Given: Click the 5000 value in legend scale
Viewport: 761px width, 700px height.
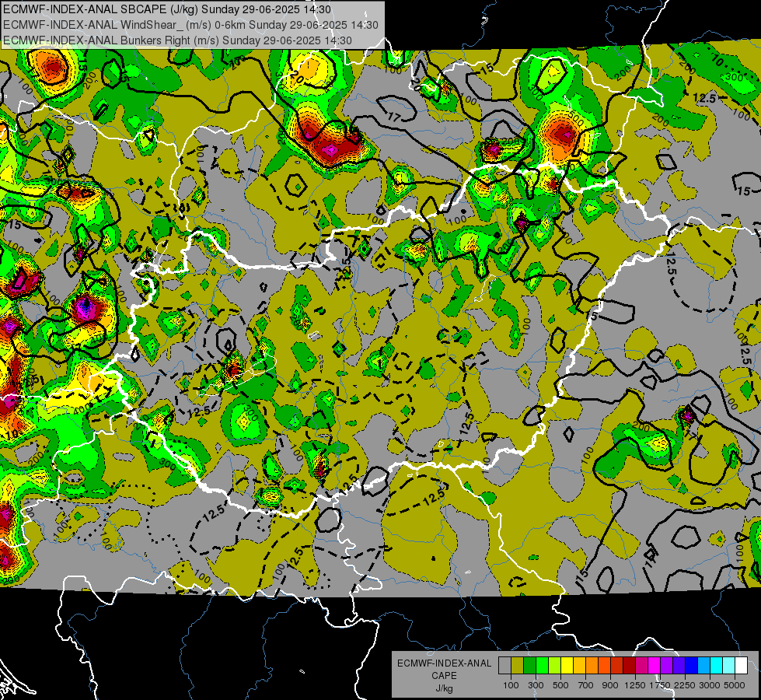Looking at the screenshot, I should pyautogui.click(x=735, y=685).
